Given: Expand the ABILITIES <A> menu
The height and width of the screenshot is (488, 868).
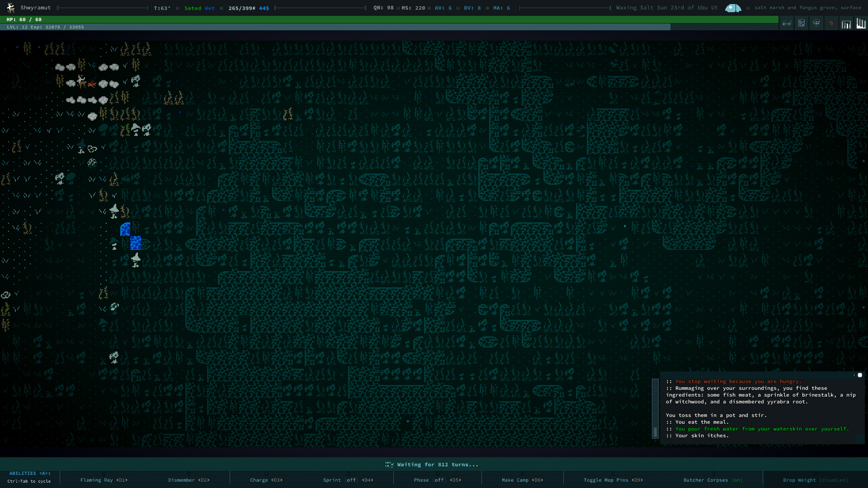Looking at the screenshot, I should pos(29,473).
